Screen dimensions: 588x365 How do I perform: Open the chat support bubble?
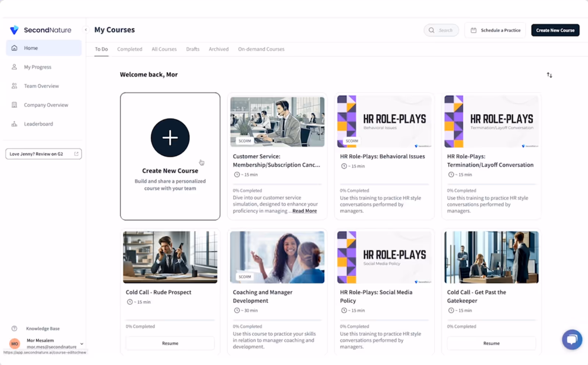572,340
